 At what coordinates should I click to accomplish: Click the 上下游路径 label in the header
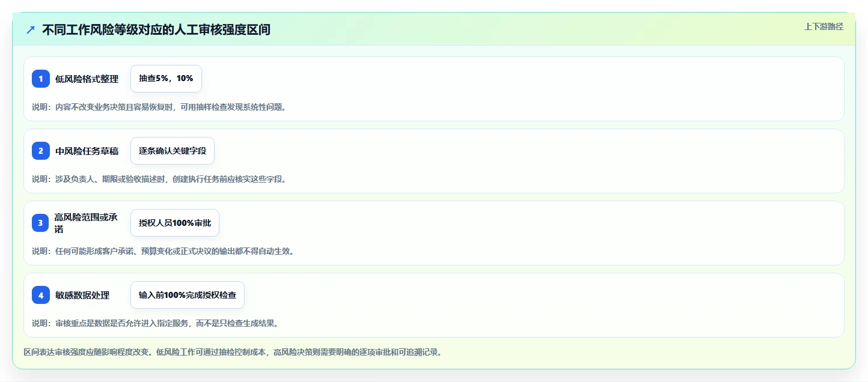pos(824,26)
